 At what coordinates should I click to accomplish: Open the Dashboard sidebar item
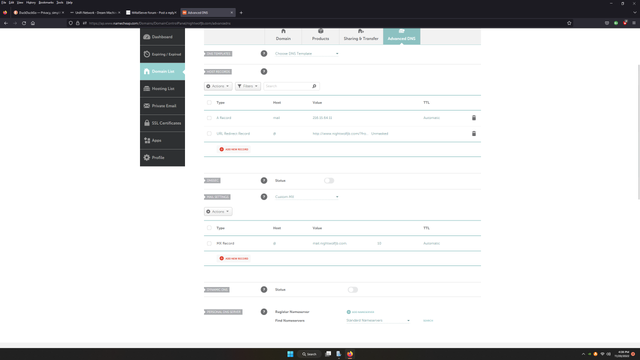(162, 37)
